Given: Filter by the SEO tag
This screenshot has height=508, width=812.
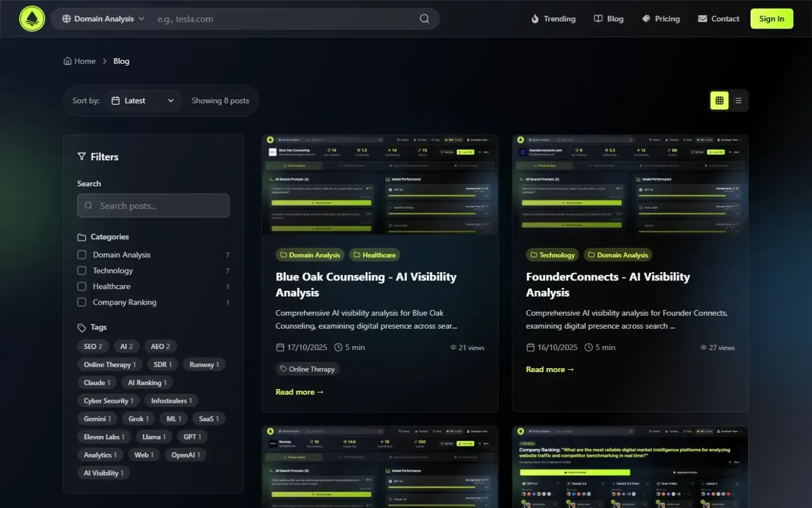Looking at the screenshot, I should [x=93, y=347].
